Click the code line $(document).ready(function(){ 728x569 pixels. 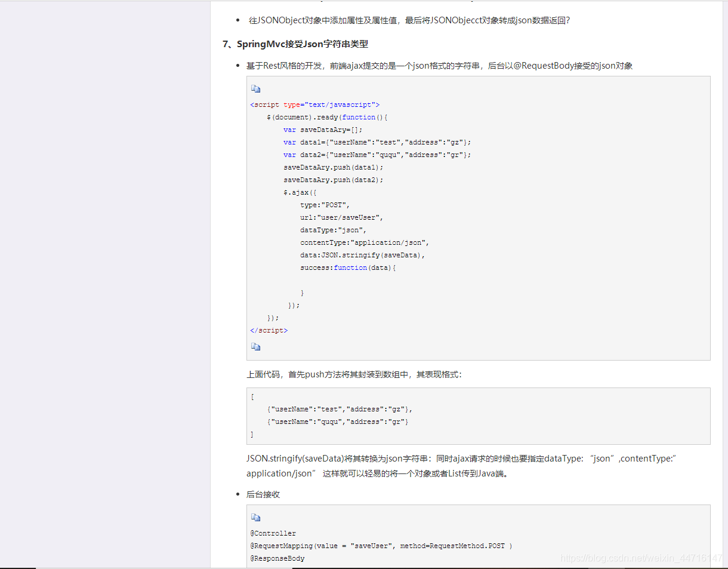328,117
